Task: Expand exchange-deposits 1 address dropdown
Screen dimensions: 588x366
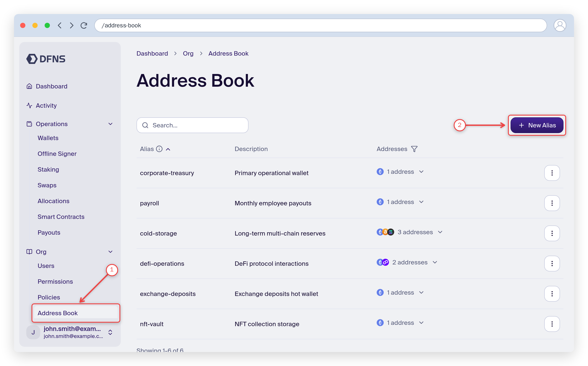Action: click(421, 293)
